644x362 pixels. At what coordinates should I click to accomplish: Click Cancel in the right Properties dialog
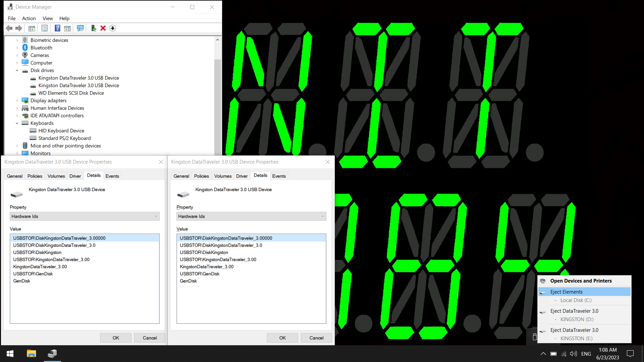316,338
